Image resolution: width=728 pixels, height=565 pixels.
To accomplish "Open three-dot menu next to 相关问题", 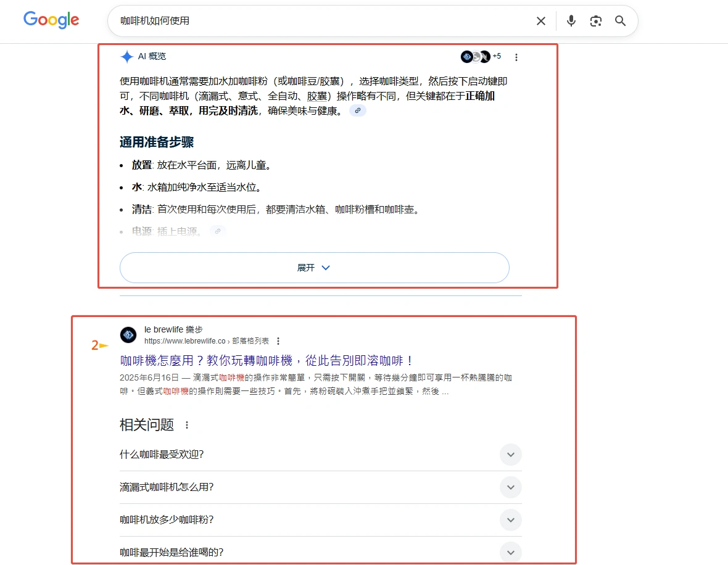I will 187,425.
